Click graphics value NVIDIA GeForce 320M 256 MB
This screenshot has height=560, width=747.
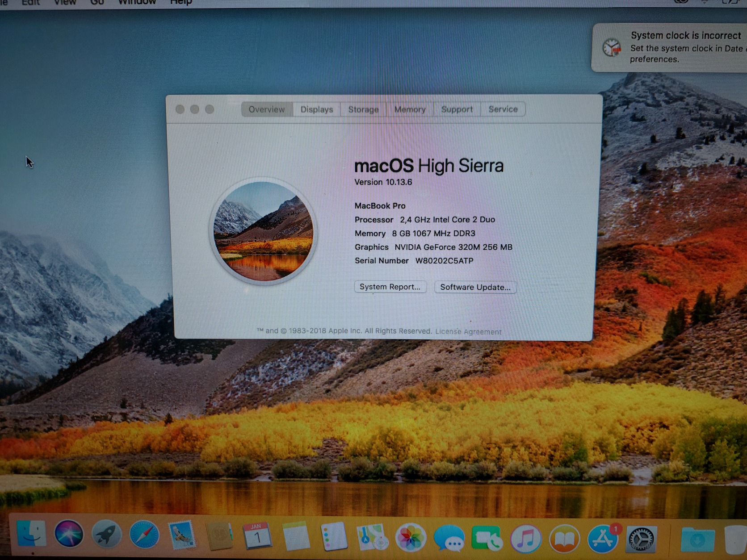click(x=453, y=247)
